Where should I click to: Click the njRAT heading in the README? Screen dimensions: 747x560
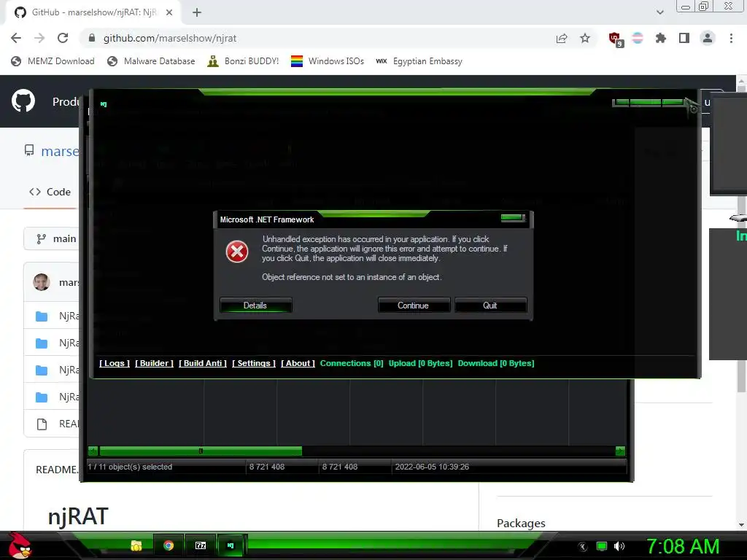point(78,516)
